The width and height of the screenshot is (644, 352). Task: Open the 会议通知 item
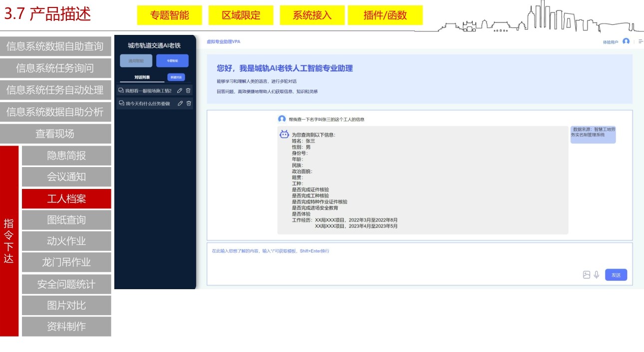tap(66, 177)
